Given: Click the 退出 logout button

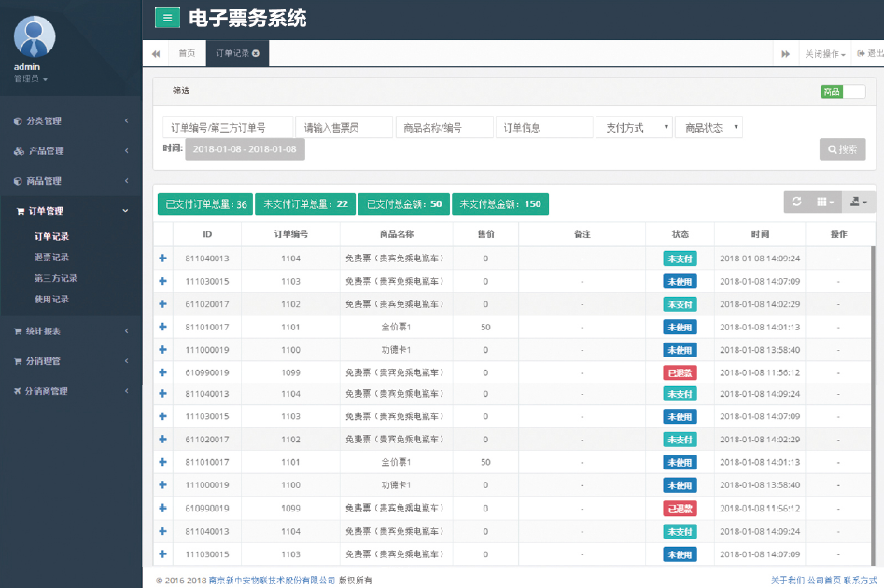Looking at the screenshot, I should click(x=870, y=53).
